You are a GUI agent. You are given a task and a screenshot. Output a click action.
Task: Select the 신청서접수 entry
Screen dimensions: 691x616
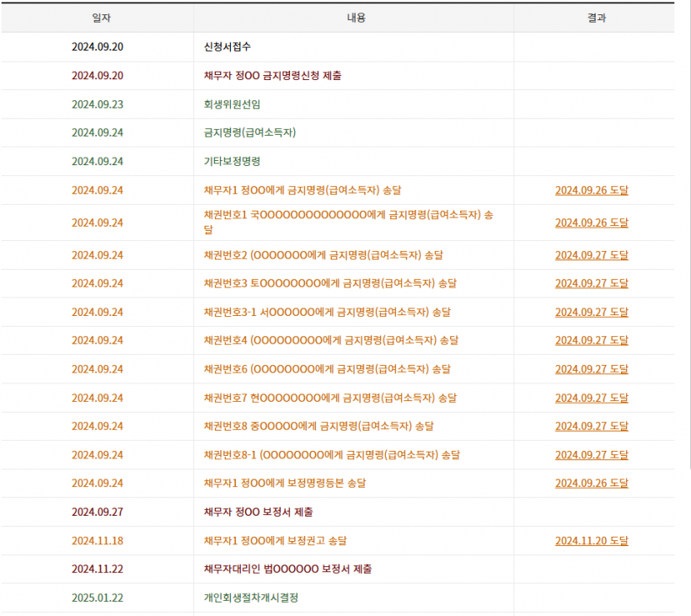(x=228, y=46)
